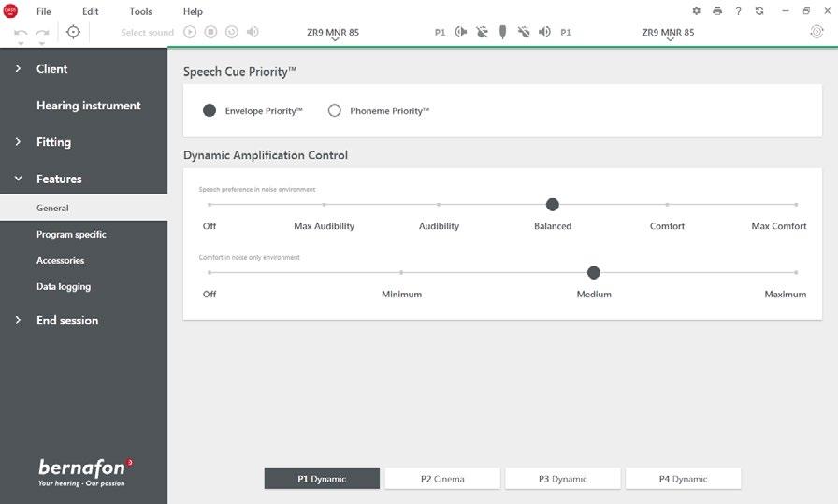Set speech preference slider to Max Comfort
This screenshot has width=838, height=504.
(x=796, y=204)
